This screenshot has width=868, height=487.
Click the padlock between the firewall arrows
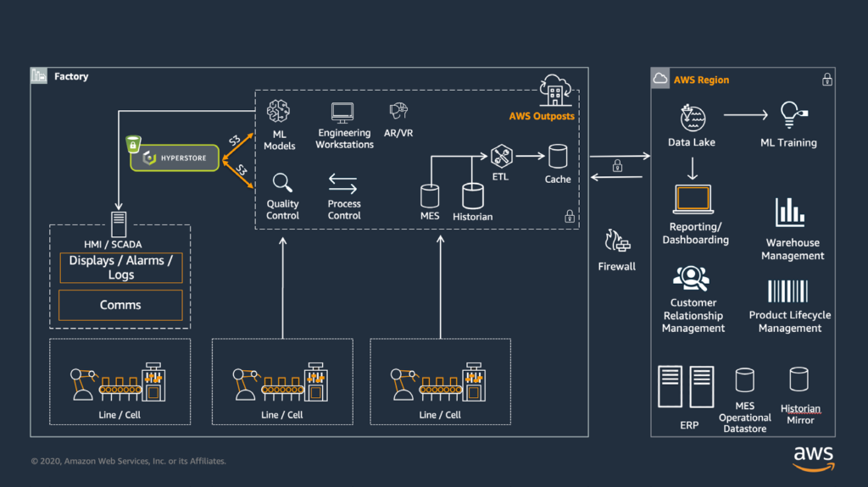point(617,165)
